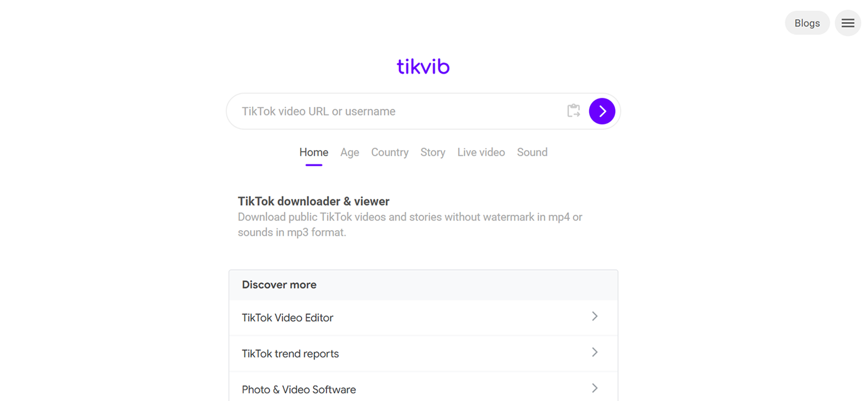Select the Country tab
Screen dimensions: 868x401
390,152
